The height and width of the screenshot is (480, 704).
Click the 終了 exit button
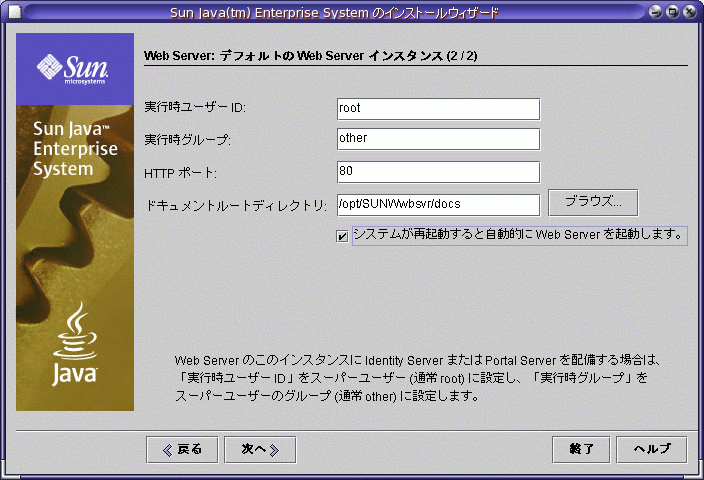tap(581, 449)
